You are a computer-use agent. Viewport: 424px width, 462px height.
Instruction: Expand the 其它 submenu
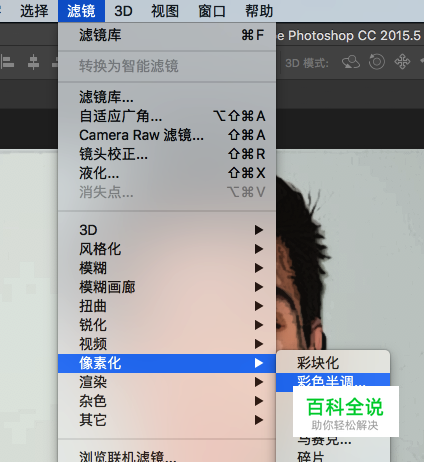click(x=167, y=420)
